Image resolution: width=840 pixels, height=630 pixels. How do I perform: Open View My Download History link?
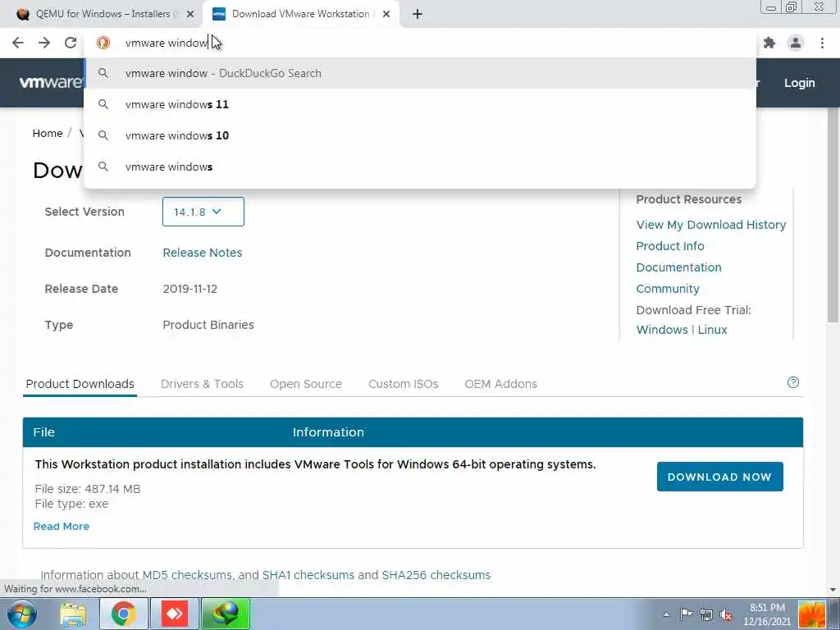(711, 225)
